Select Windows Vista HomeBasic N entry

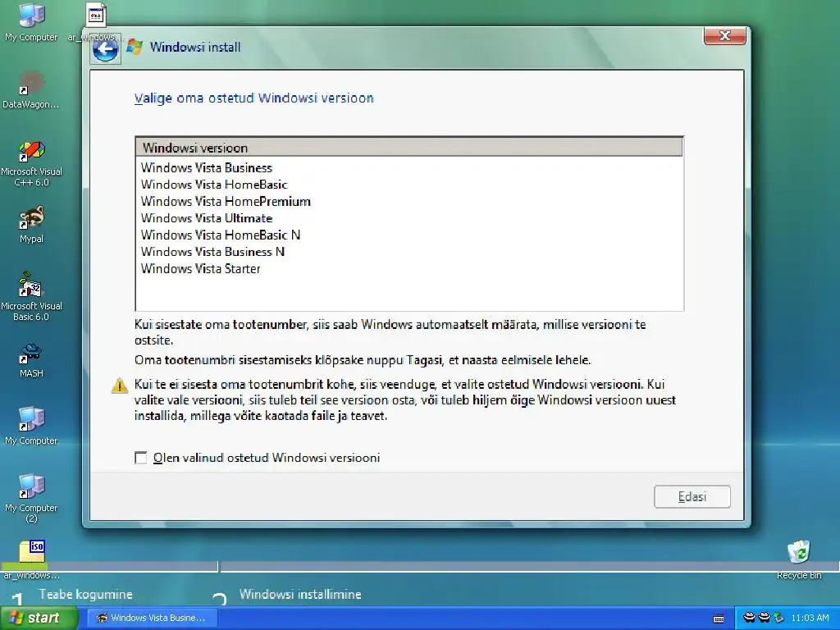click(x=220, y=235)
